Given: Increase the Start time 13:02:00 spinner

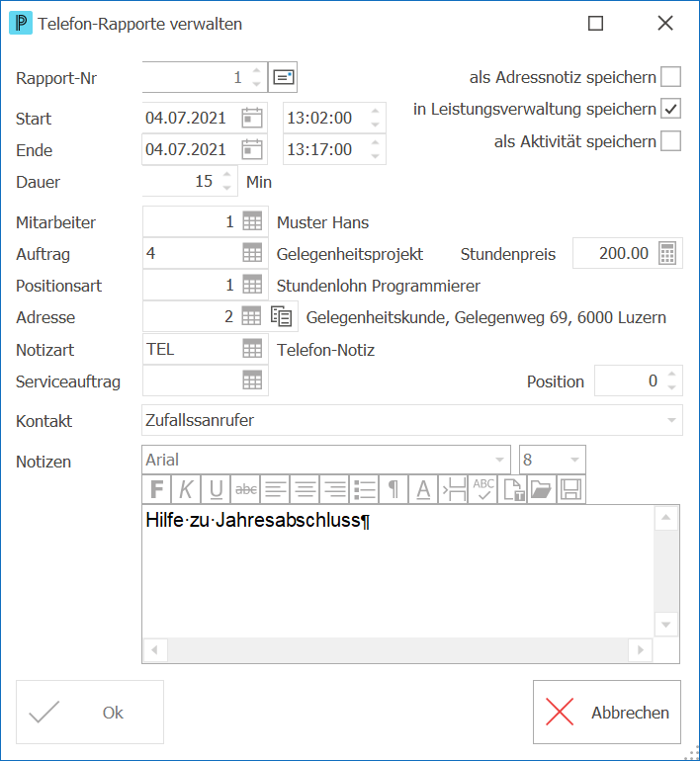Looking at the screenshot, I should [x=376, y=112].
